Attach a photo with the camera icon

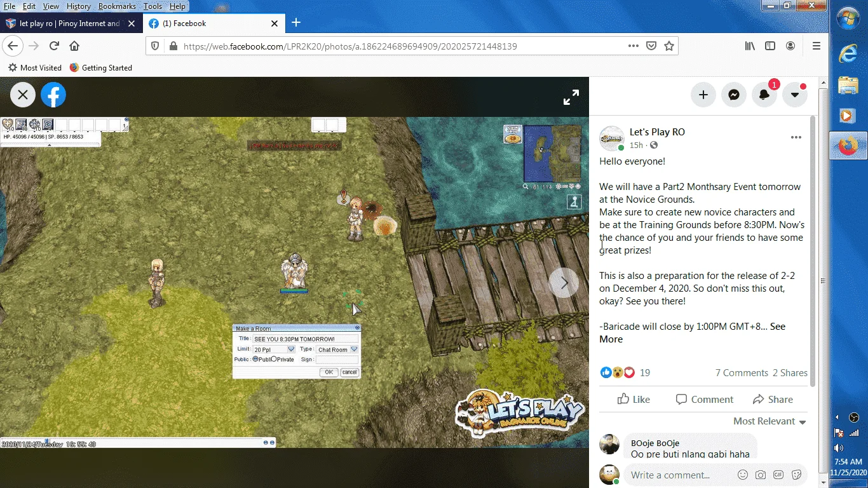pos(761,475)
